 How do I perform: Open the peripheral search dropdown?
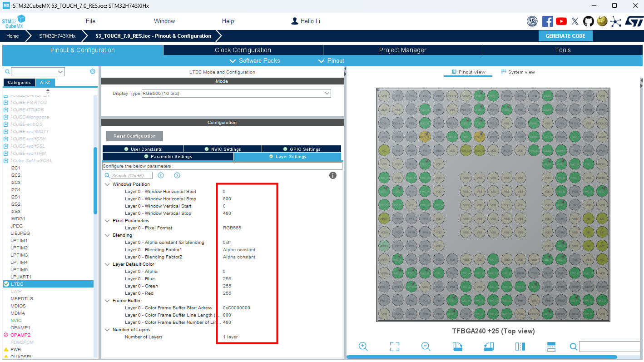pyautogui.click(x=61, y=72)
